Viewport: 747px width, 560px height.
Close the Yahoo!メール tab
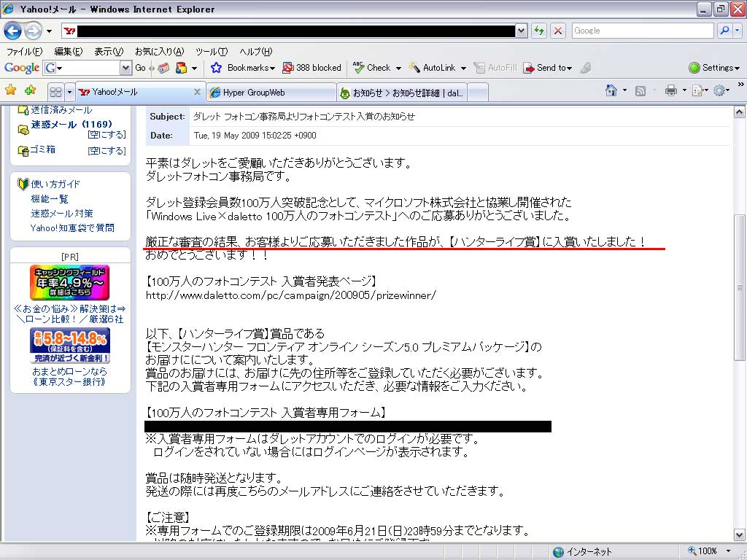click(x=197, y=92)
